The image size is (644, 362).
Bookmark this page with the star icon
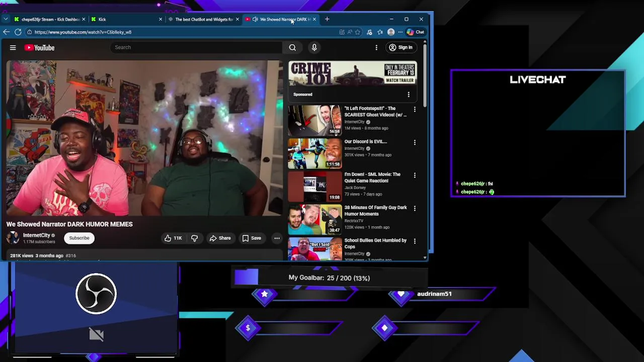(358, 32)
